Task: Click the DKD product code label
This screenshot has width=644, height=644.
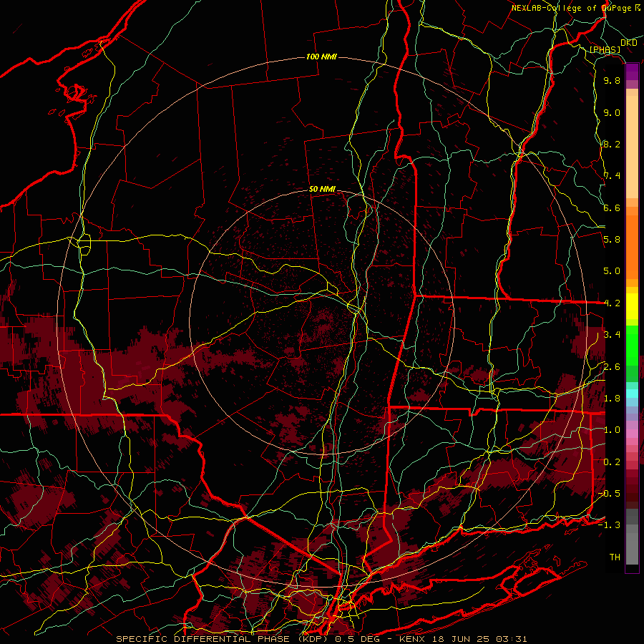Action: 629,43
